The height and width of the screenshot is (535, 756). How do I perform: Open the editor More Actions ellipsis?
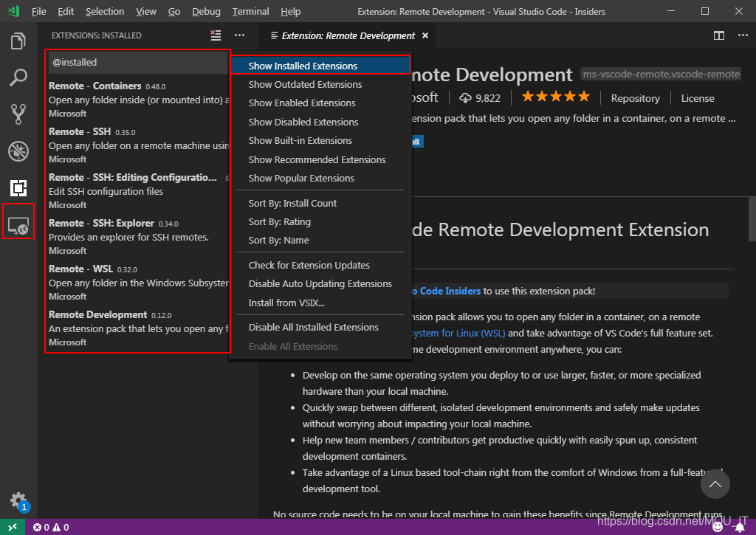pos(743,35)
